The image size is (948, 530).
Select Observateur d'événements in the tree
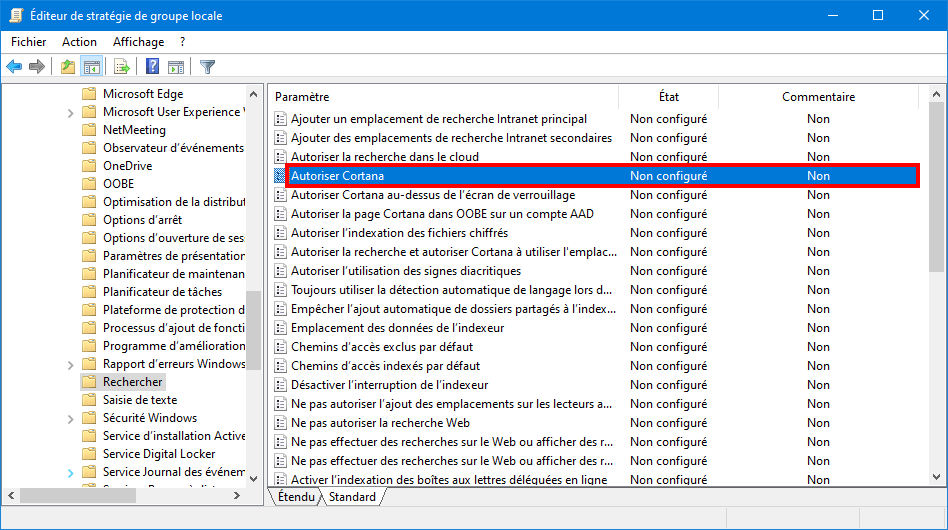174,148
